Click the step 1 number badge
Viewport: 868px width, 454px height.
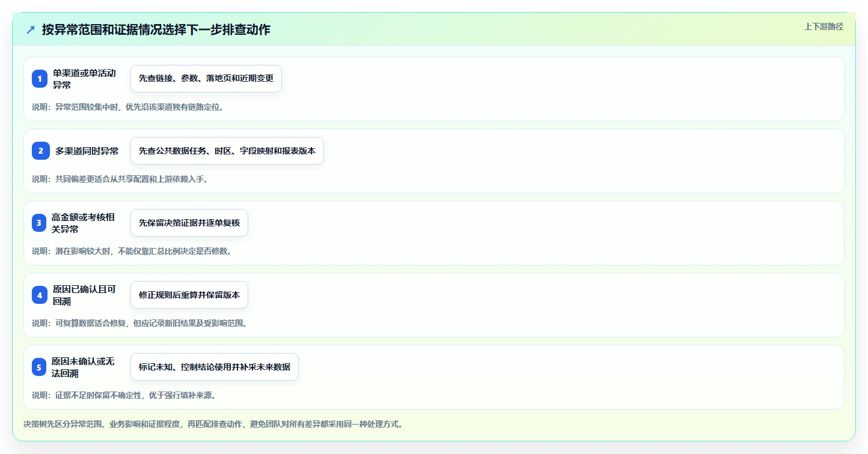[x=40, y=79]
